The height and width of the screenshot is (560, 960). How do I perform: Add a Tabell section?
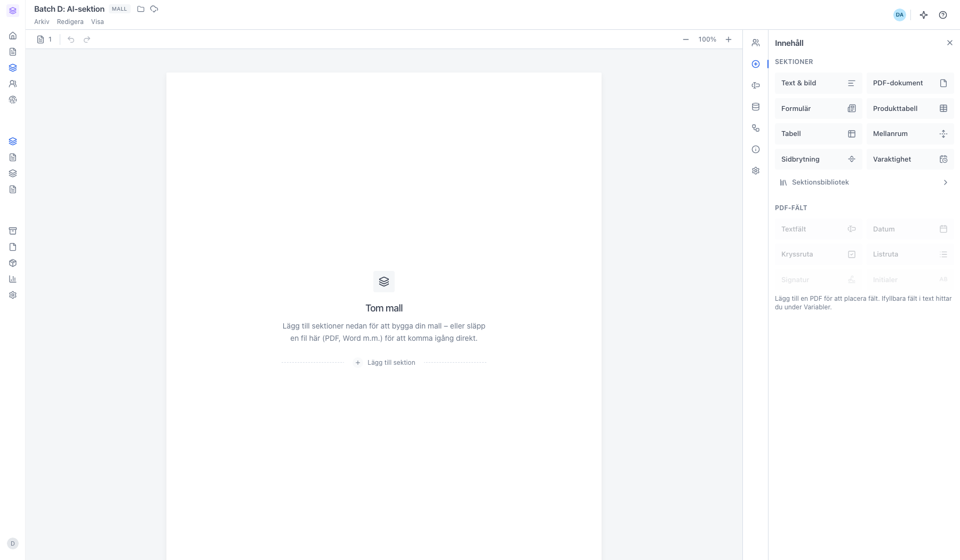pos(818,134)
